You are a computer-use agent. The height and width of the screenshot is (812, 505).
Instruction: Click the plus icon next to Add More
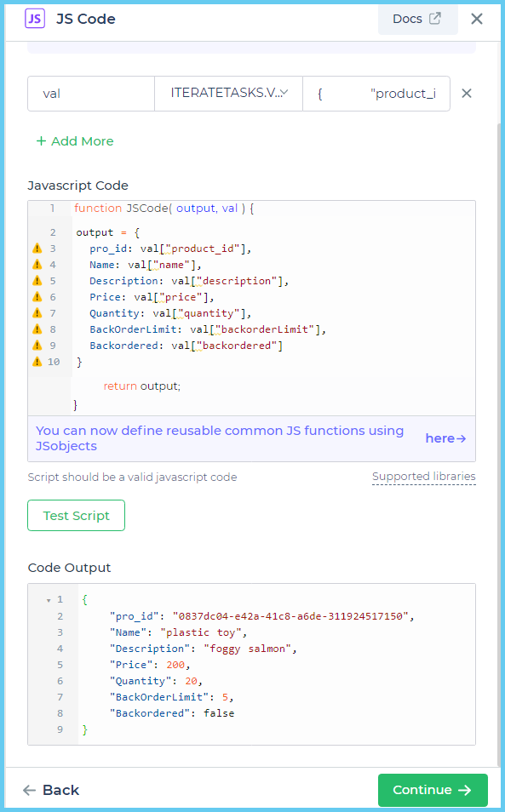(38, 141)
